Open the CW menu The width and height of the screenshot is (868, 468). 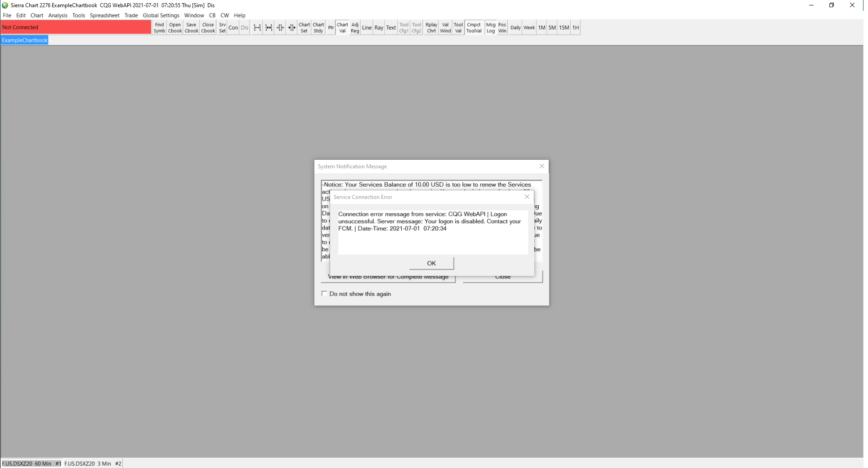click(x=225, y=15)
